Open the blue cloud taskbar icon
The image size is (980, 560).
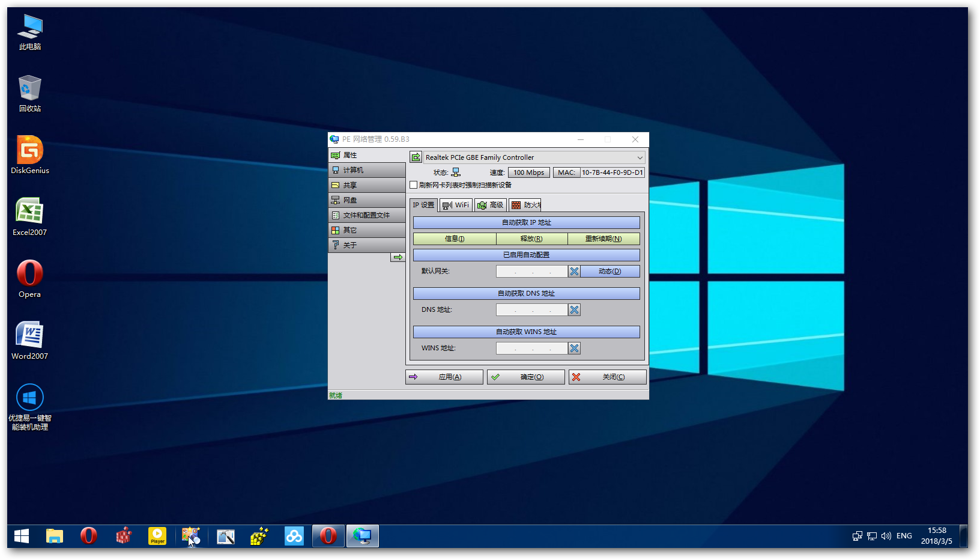294,536
